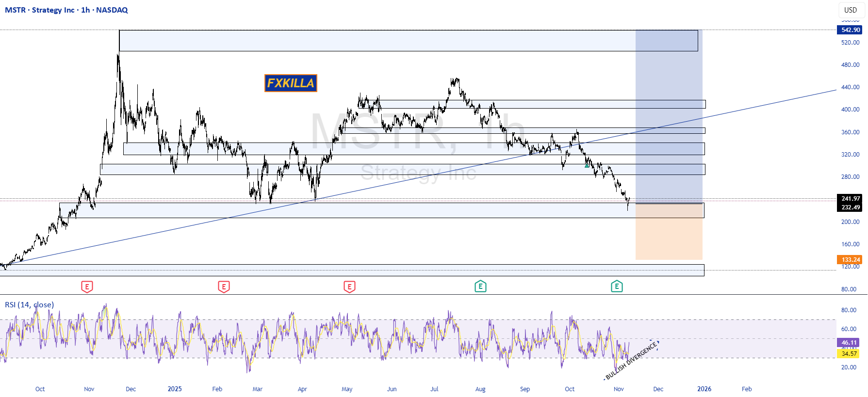
Task: Click the RSI (14, close) indicator title
Action: click(30, 304)
